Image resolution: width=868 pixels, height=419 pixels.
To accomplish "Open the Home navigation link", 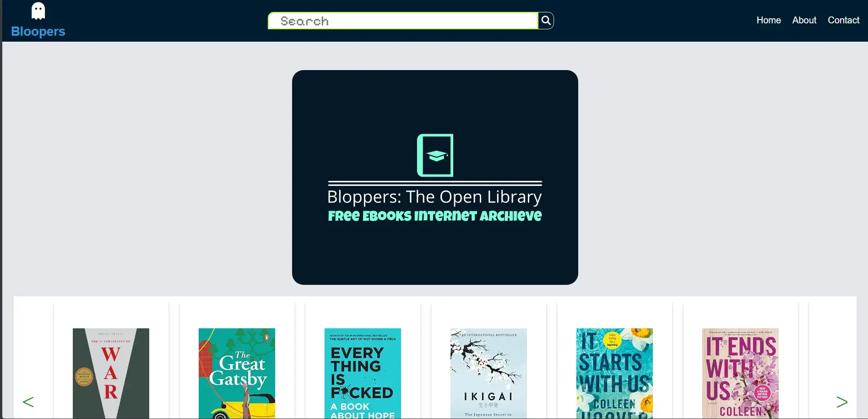I will (x=768, y=20).
